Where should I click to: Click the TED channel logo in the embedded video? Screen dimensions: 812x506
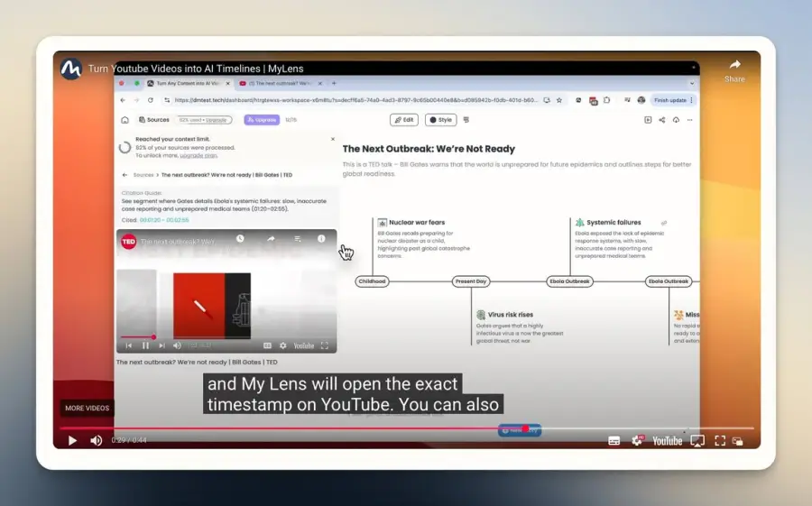pyautogui.click(x=129, y=242)
